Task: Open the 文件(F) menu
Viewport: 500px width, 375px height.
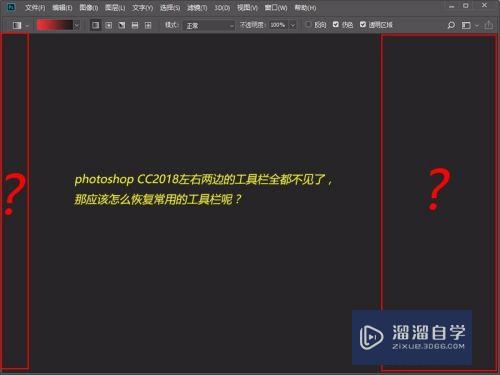Action: click(x=35, y=7)
